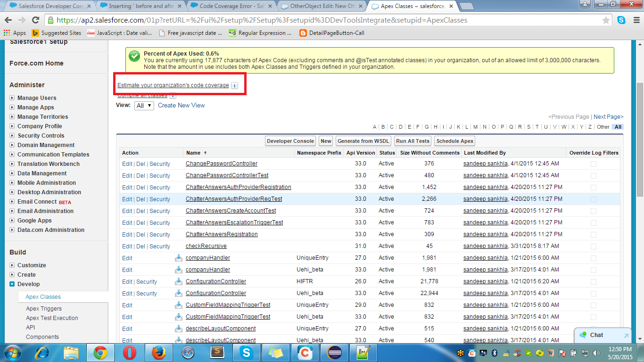Click the Create New View link
The image size is (644, 362).
tap(181, 106)
